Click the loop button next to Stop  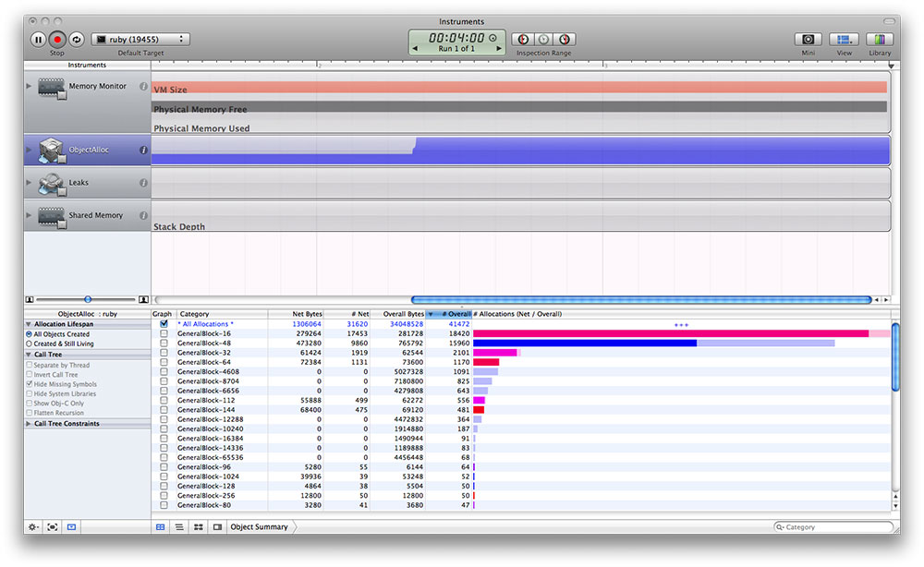point(77,40)
